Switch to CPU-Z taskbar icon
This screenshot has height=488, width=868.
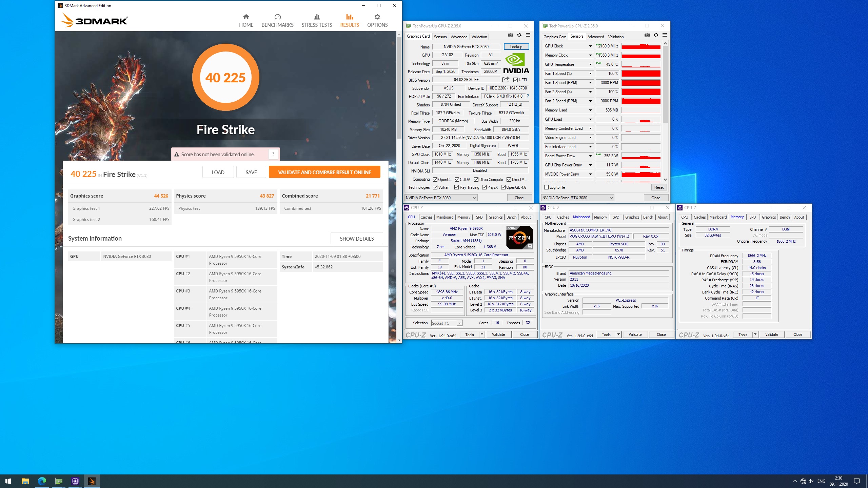point(75,481)
